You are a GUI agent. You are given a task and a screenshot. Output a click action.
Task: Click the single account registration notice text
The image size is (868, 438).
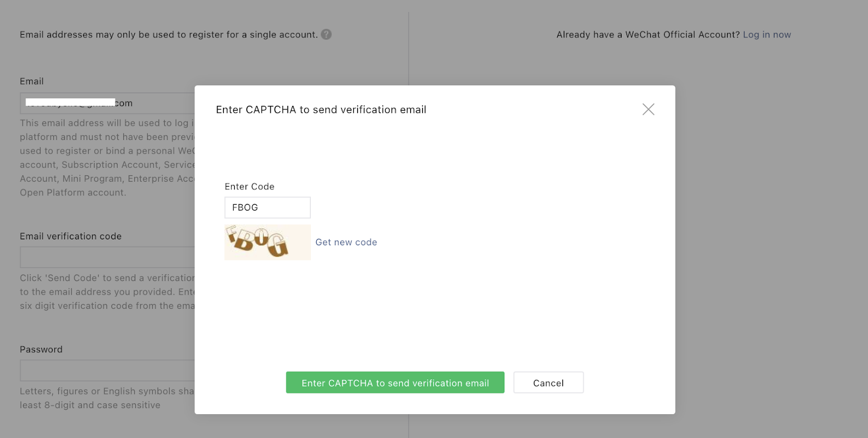(169, 34)
